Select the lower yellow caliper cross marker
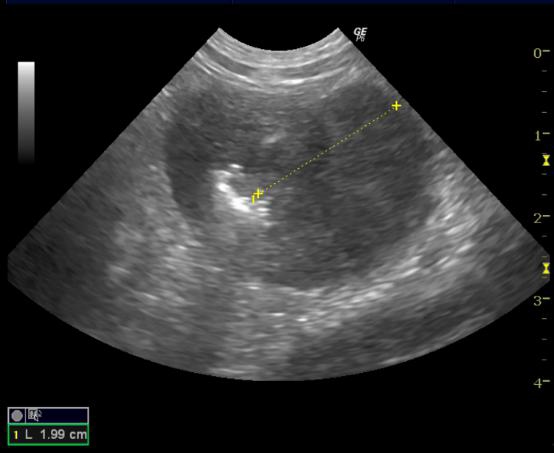 click(259, 193)
